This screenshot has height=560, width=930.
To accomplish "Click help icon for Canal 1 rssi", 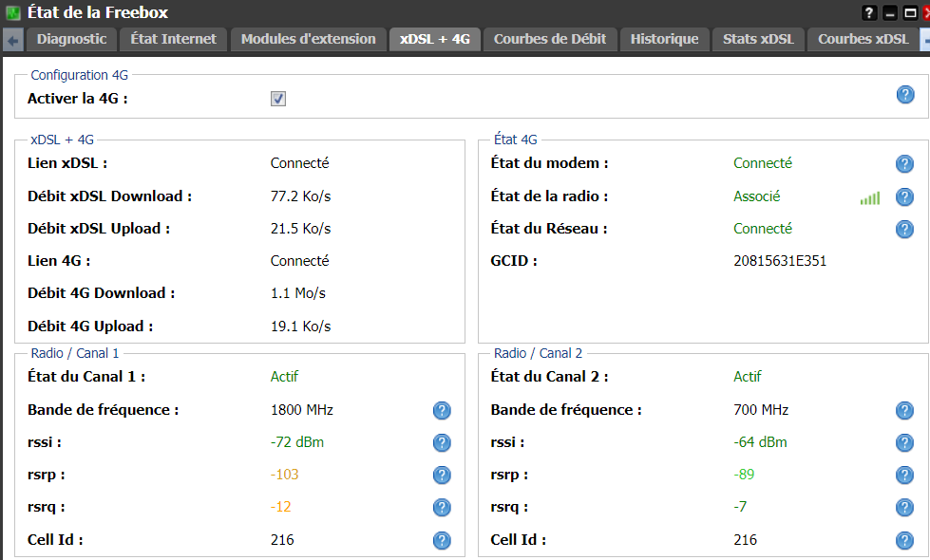I will tap(442, 442).
